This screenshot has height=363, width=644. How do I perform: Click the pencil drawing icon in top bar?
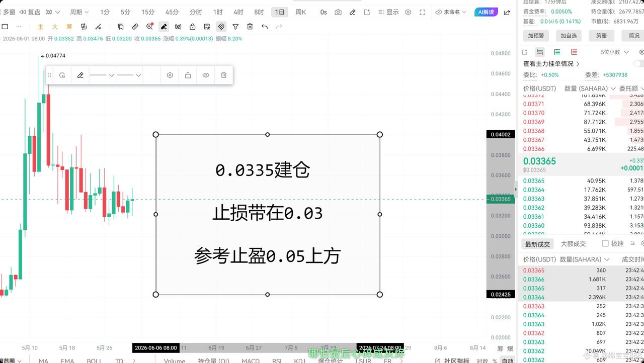click(352, 12)
